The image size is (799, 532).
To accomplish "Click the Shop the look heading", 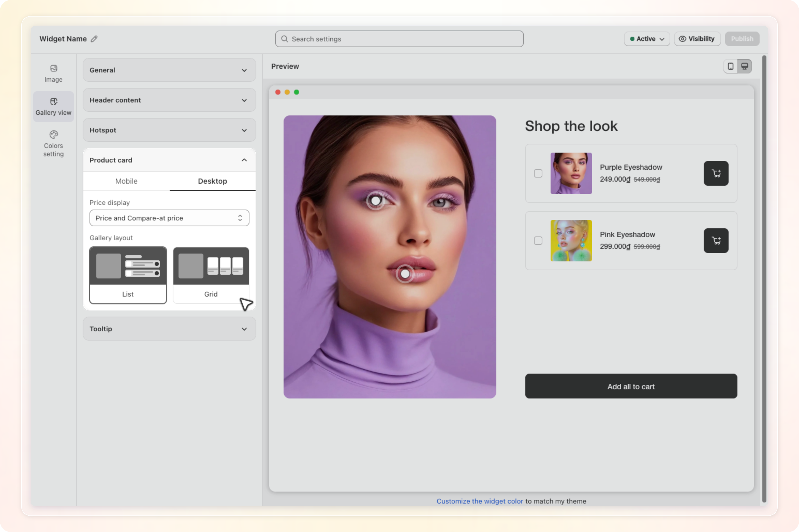I will pyautogui.click(x=571, y=126).
